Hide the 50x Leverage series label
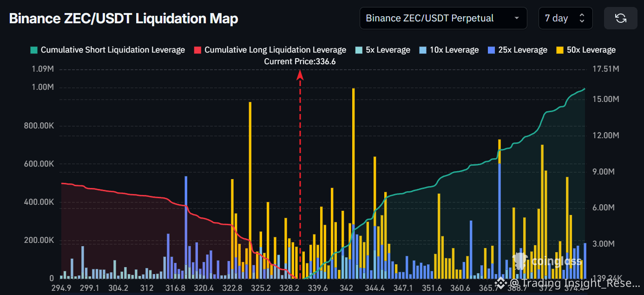This screenshot has height=295, width=644. click(591, 50)
